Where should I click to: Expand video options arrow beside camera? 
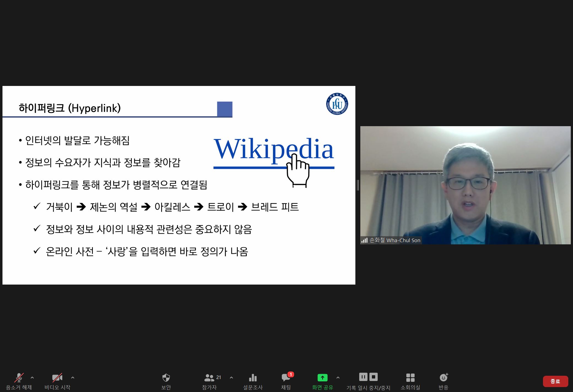[x=73, y=378]
